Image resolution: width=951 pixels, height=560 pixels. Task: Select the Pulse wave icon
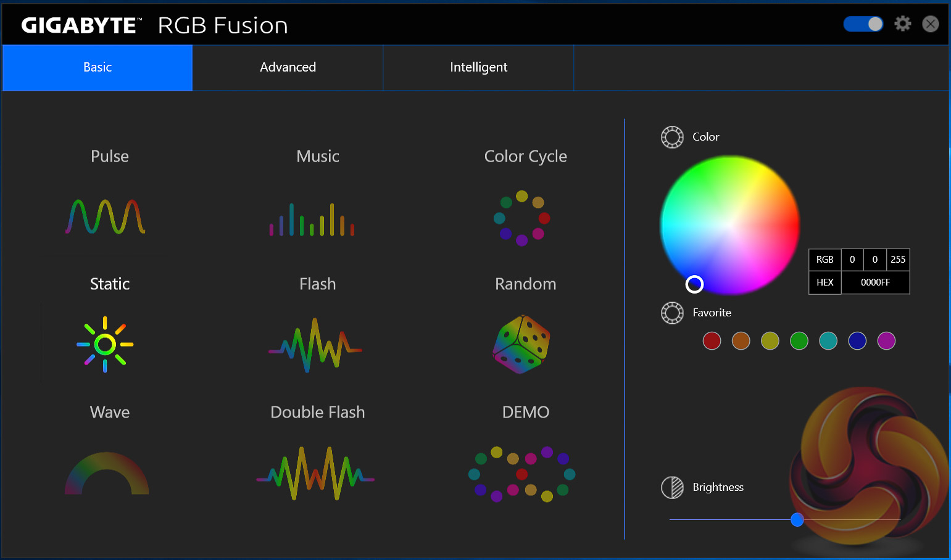click(106, 216)
